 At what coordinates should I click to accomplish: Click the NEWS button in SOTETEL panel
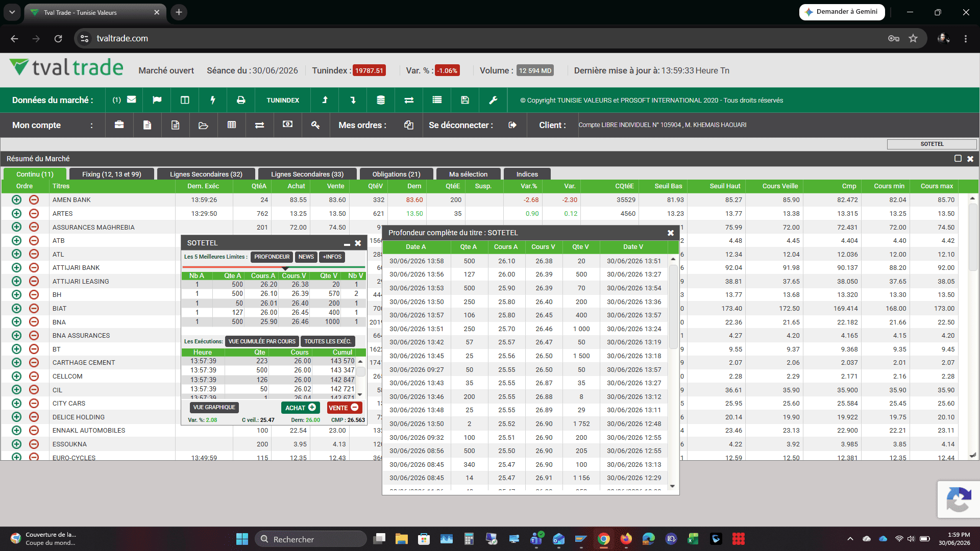pos(306,257)
